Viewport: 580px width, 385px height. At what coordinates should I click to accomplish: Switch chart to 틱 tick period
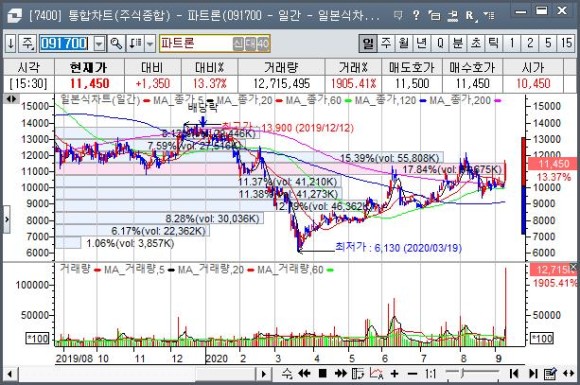click(x=493, y=43)
